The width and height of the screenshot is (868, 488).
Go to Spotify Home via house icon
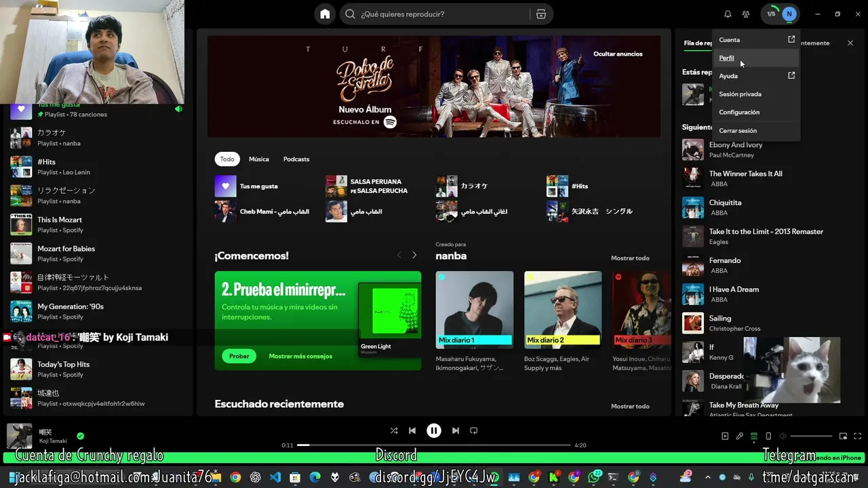pos(325,14)
